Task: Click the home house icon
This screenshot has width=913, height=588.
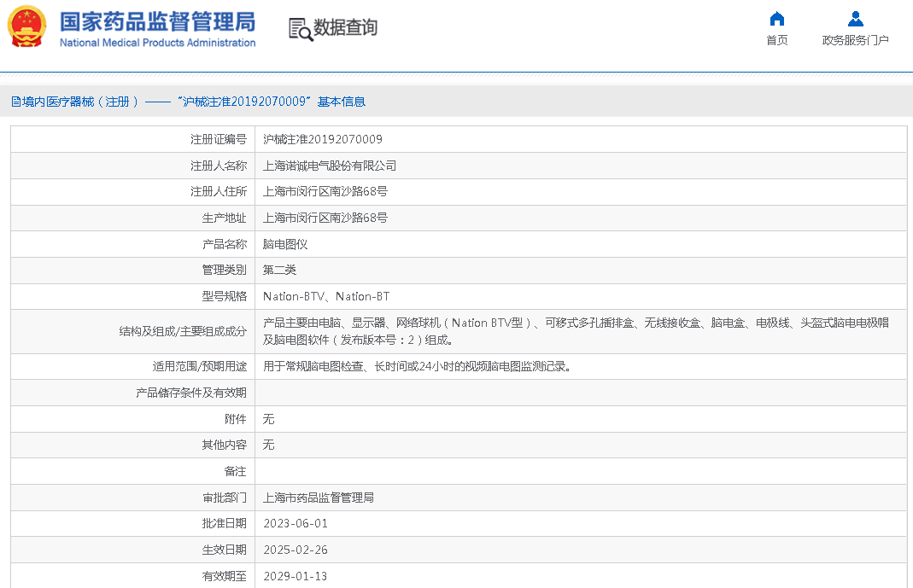Action: point(776,19)
